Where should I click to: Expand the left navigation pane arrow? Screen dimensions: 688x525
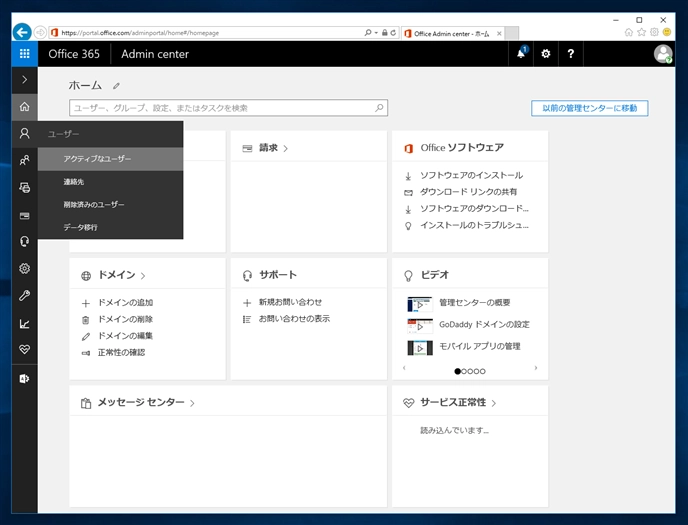point(25,80)
